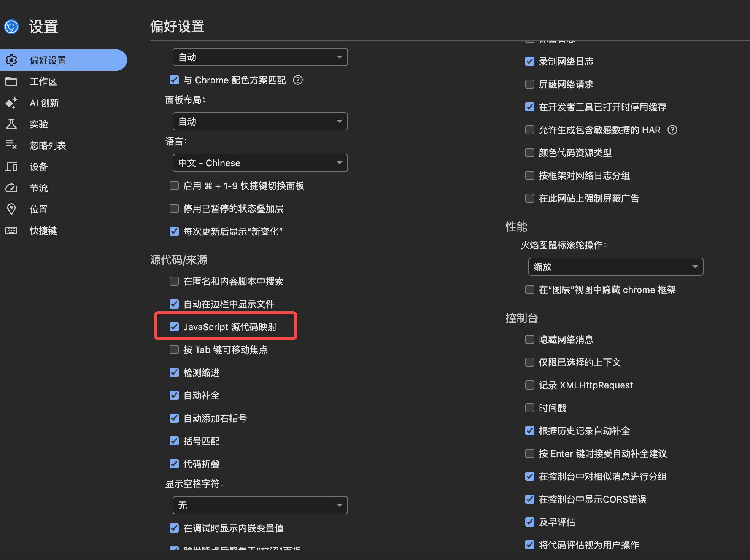Uncheck 录制网络日志

pyautogui.click(x=530, y=61)
